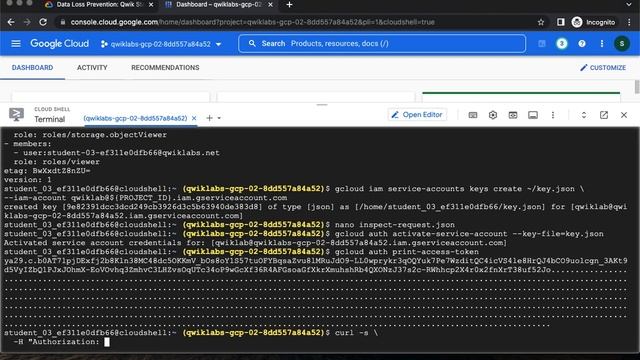The image size is (640, 360).
Task: Focus the Search products, resources, docs field
Action: 382,44
